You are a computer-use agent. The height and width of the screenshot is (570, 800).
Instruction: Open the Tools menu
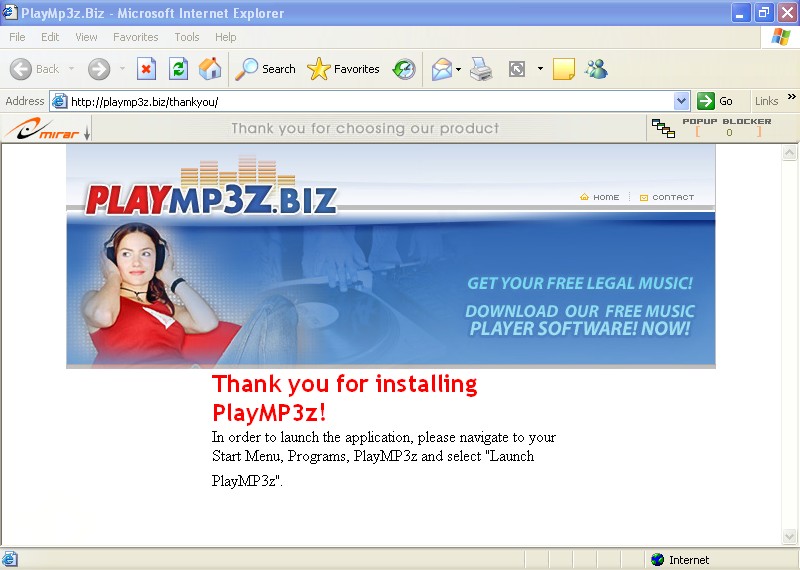pyautogui.click(x=187, y=37)
